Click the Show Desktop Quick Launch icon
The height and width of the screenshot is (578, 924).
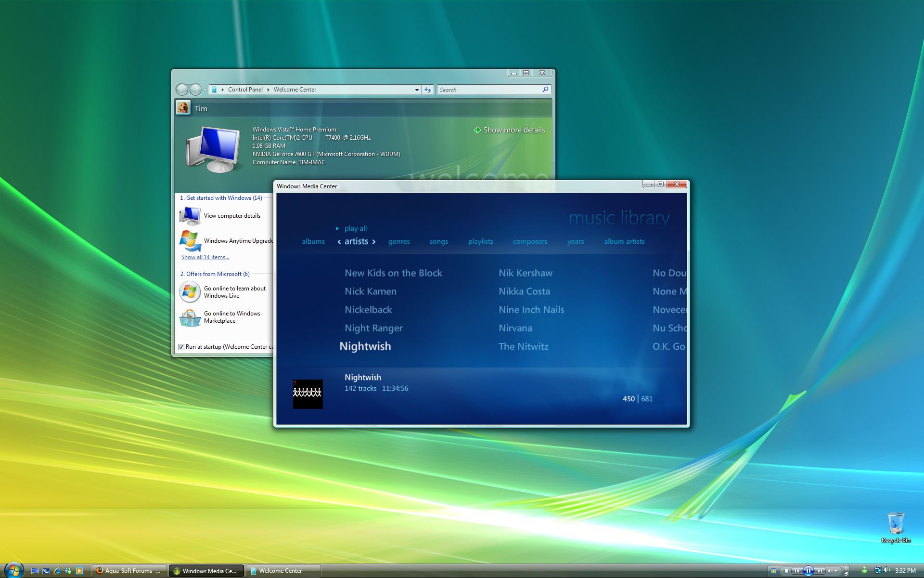(35, 571)
